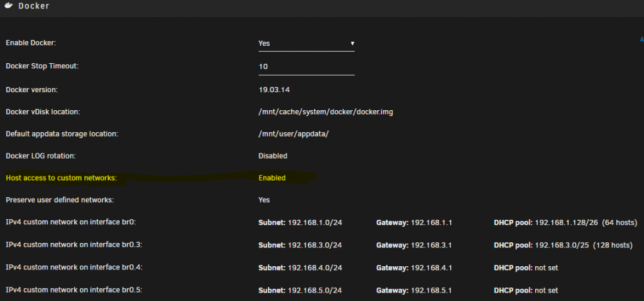Click 'Host access to custom networks' label
Screen dimensions: 644x301
(x=61, y=178)
